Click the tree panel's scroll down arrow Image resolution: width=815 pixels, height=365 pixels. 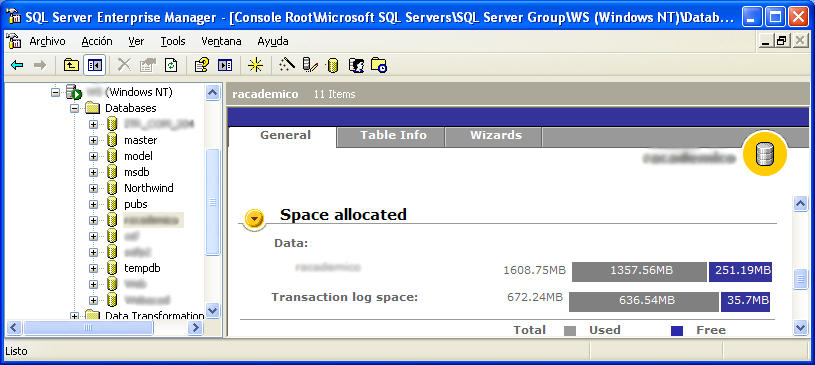tap(213, 310)
